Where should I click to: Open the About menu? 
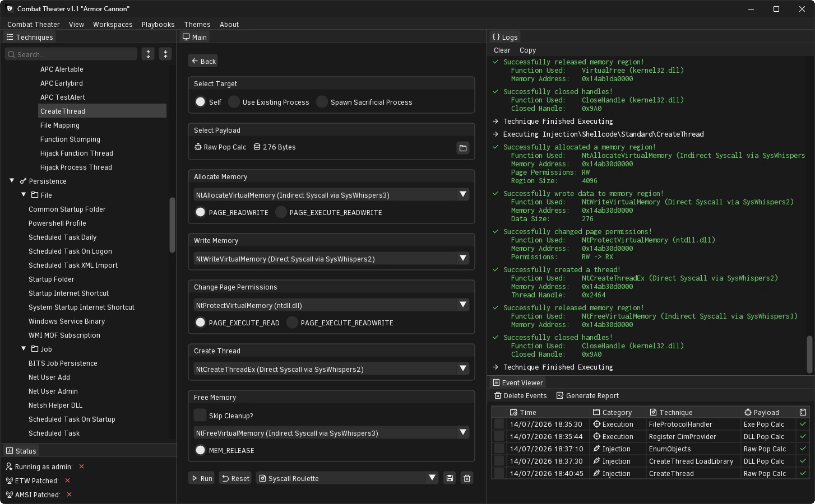(x=229, y=25)
